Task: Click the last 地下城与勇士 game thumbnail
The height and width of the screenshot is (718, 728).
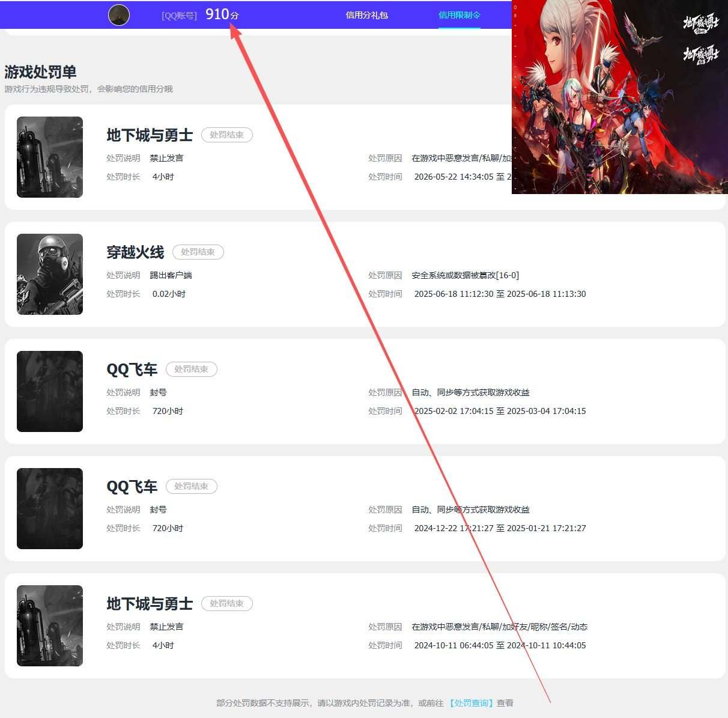Action: pos(50,625)
